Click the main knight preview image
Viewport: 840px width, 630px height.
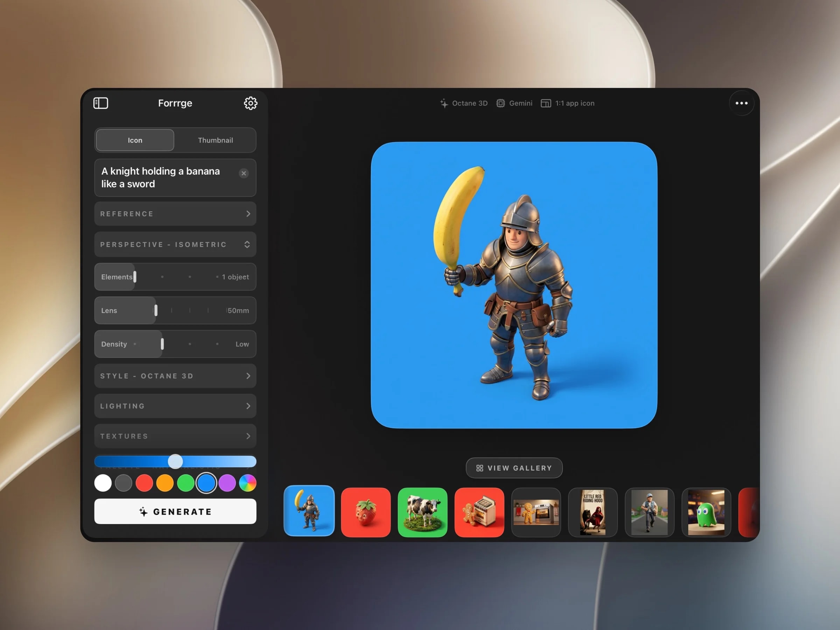[514, 285]
